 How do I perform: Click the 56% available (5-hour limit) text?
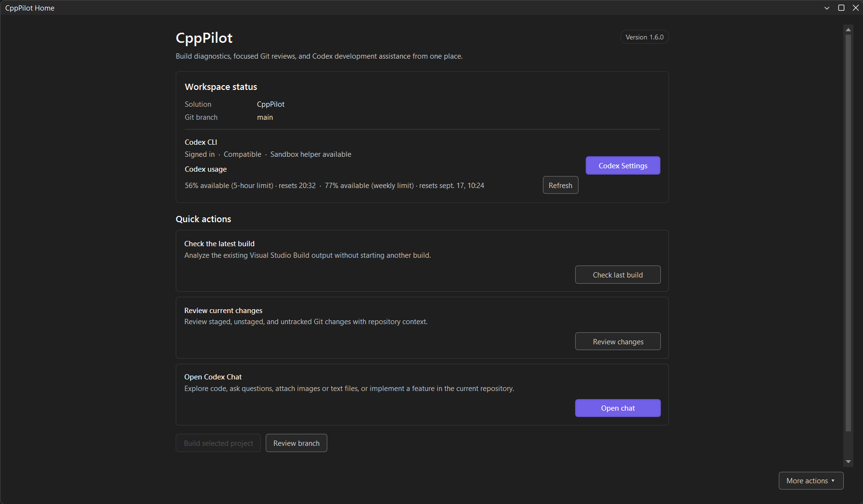pos(229,186)
